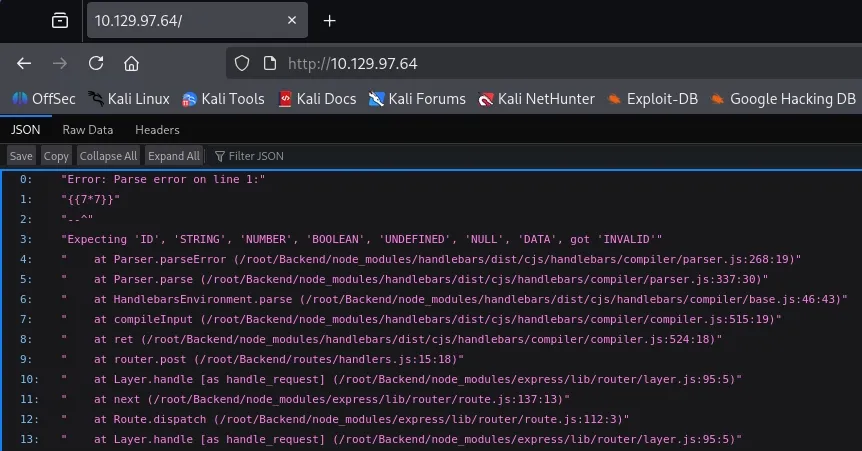The image size is (862, 451).
Task: Select row 12 "at Route.dispatch" line
Action: click(345, 419)
